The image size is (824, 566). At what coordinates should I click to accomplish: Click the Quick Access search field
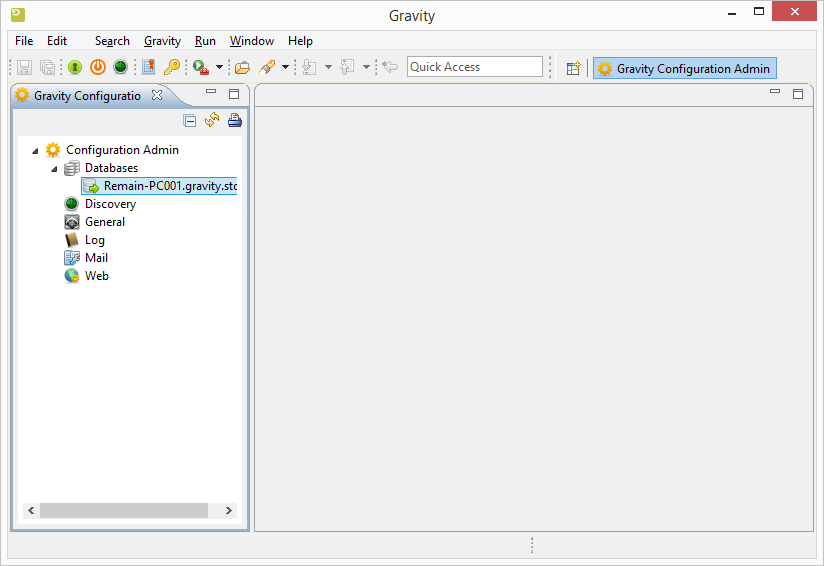(x=474, y=67)
